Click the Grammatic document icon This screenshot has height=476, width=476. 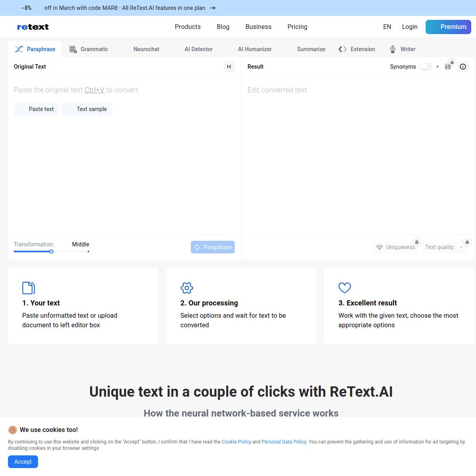click(x=73, y=49)
